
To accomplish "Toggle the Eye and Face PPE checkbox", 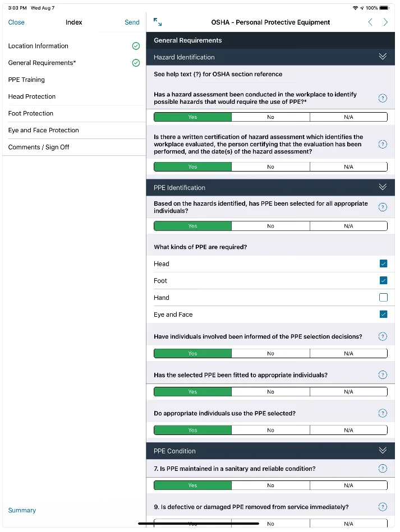I will [x=383, y=314].
